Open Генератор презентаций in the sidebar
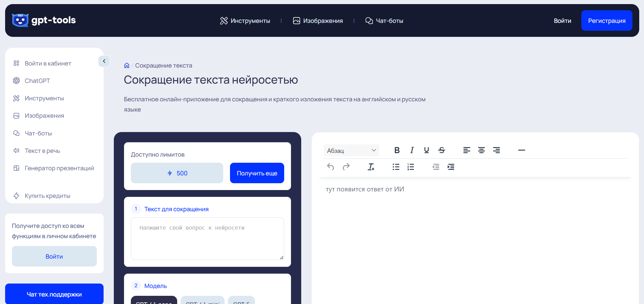 [x=59, y=168]
